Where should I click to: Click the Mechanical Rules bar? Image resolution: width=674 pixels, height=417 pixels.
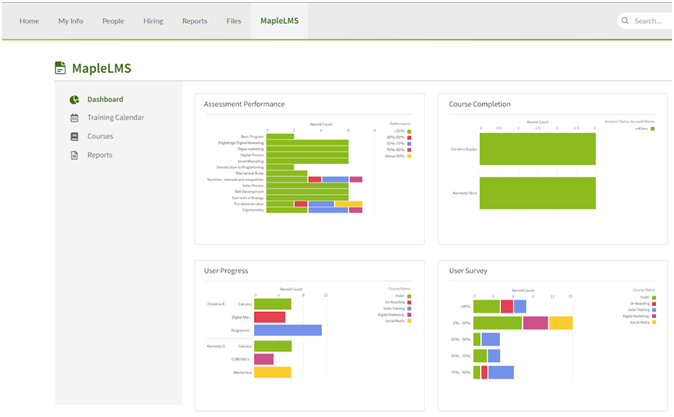(x=287, y=173)
